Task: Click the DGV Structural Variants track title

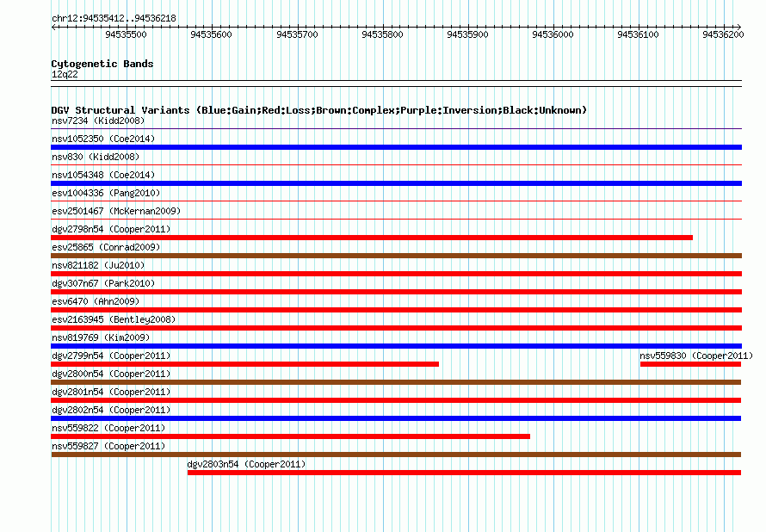Action: pyautogui.click(x=318, y=110)
